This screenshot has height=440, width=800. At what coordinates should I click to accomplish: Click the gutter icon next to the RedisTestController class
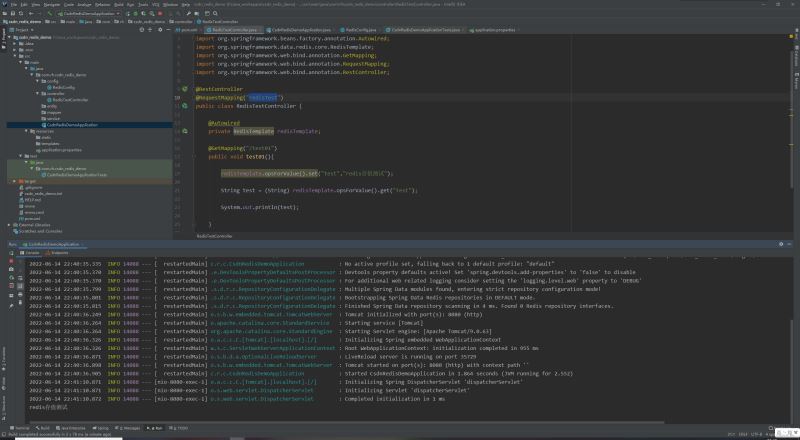click(185, 105)
